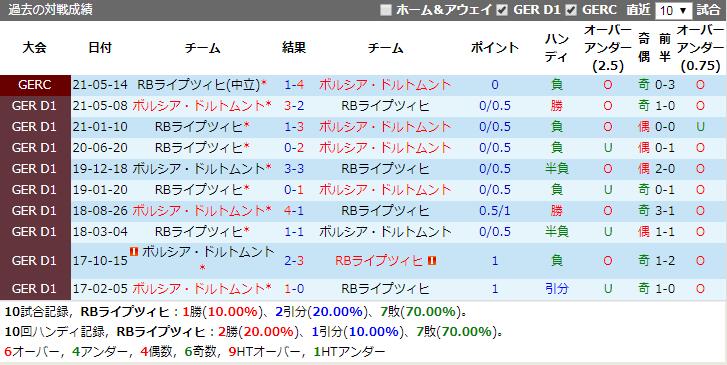The width and height of the screenshot is (727, 365).
Task: Uncheck the GER D1 filter checkbox
Action: (502, 10)
